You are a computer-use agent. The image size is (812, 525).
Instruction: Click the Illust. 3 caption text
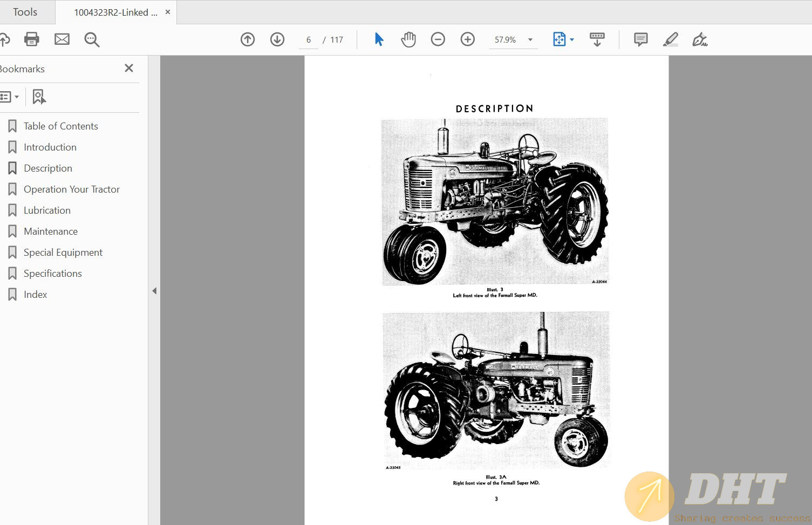[495, 290]
